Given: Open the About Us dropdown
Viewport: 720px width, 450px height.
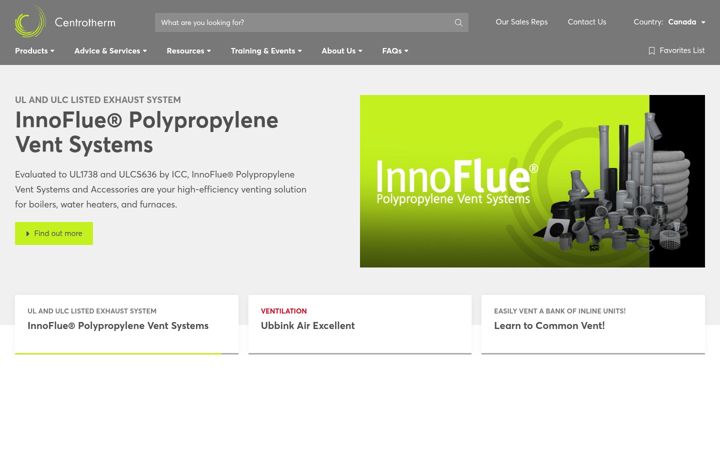Looking at the screenshot, I should coord(342,51).
